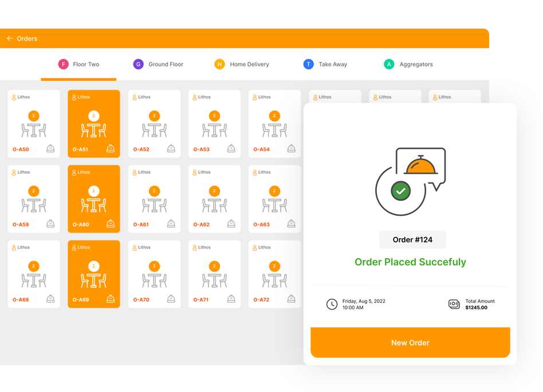Click the guest count badge on O-A61
This screenshot has width=543, height=392.
[155, 191]
